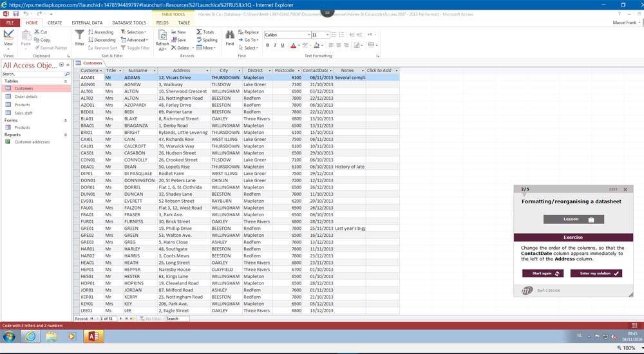The height and width of the screenshot is (354, 644).
Task: Open Order details table in navigation pane
Action: [26, 97]
